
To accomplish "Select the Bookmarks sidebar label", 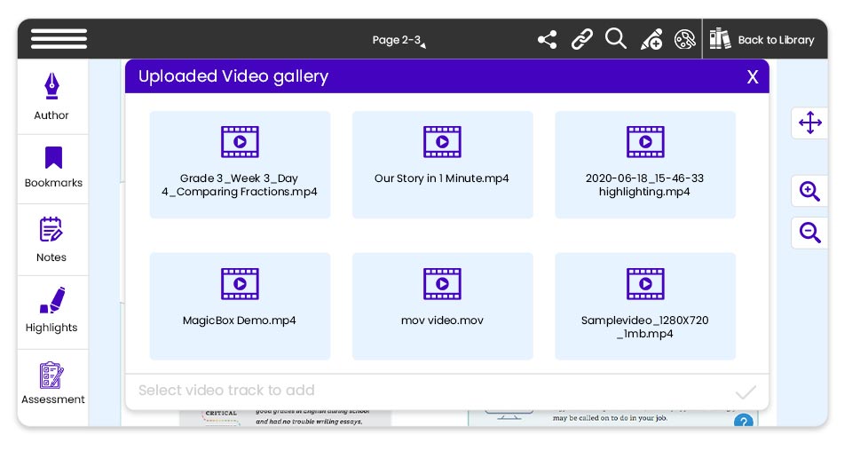I will [x=54, y=183].
